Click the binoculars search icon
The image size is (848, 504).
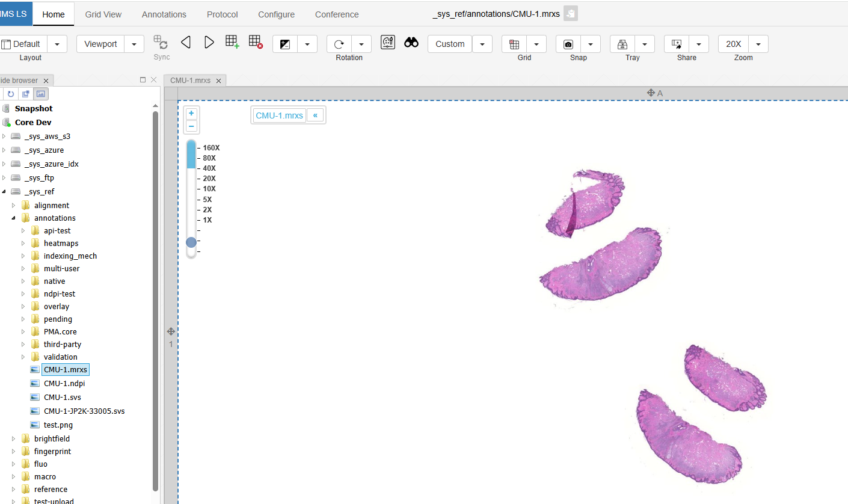click(x=411, y=43)
